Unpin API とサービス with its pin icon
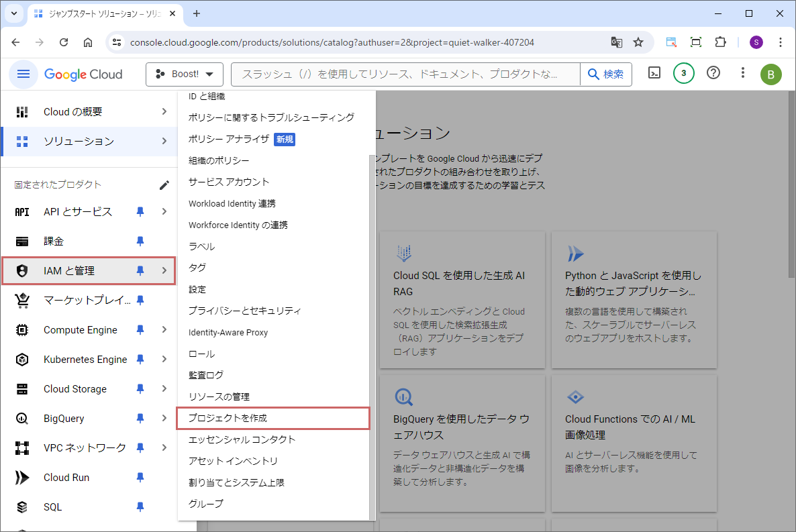This screenshot has width=796, height=532. point(140,212)
